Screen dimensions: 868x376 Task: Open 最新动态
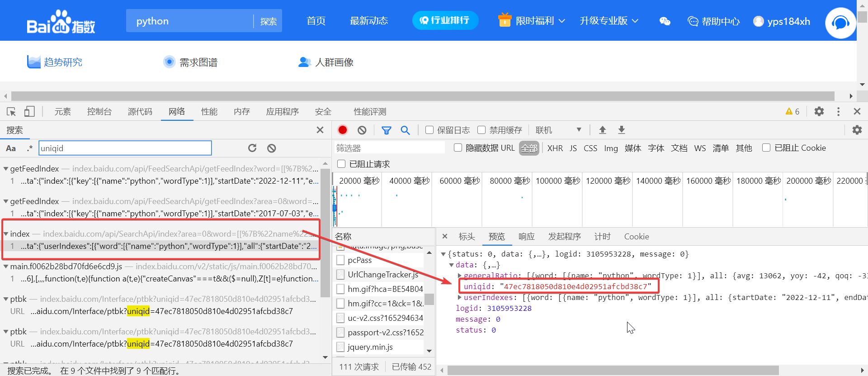tap(369, 21)
